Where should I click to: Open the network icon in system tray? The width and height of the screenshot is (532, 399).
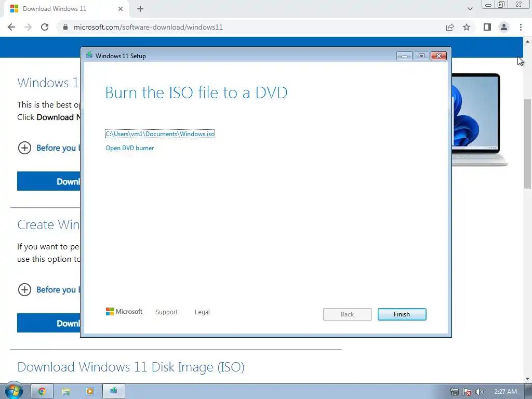click(x=455, y=392)
